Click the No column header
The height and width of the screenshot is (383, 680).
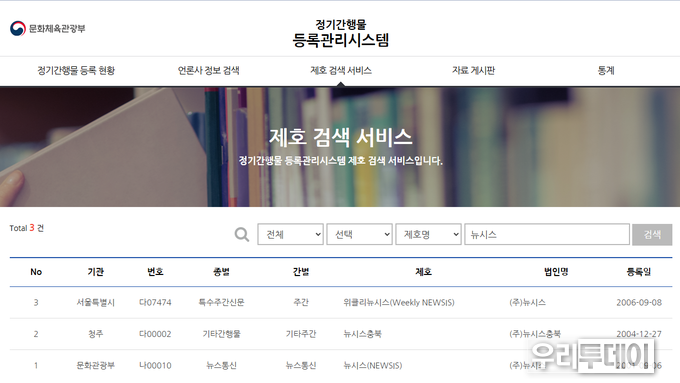(36, 272)
